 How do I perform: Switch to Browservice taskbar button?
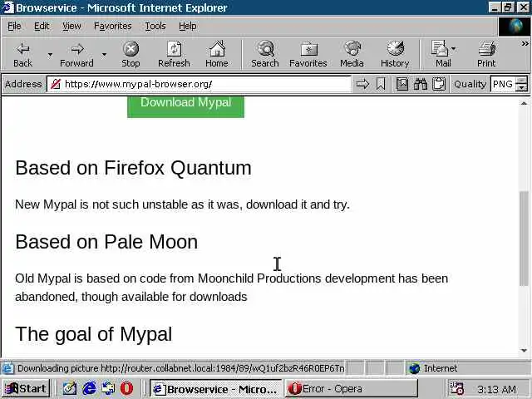(x=215, y=389)
